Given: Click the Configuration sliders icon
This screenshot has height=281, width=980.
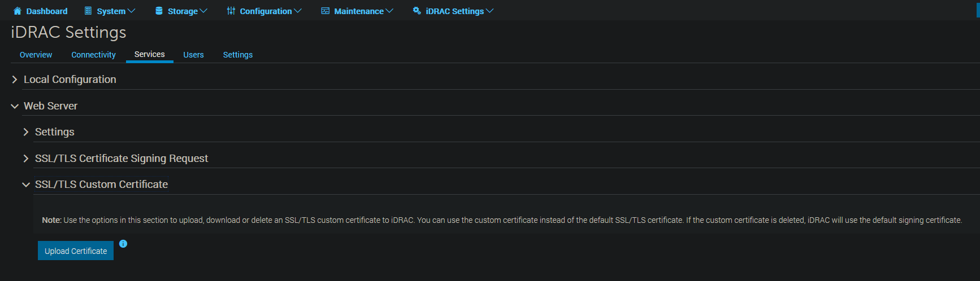Looking at the screenshot, I should (x=231, y=11).
